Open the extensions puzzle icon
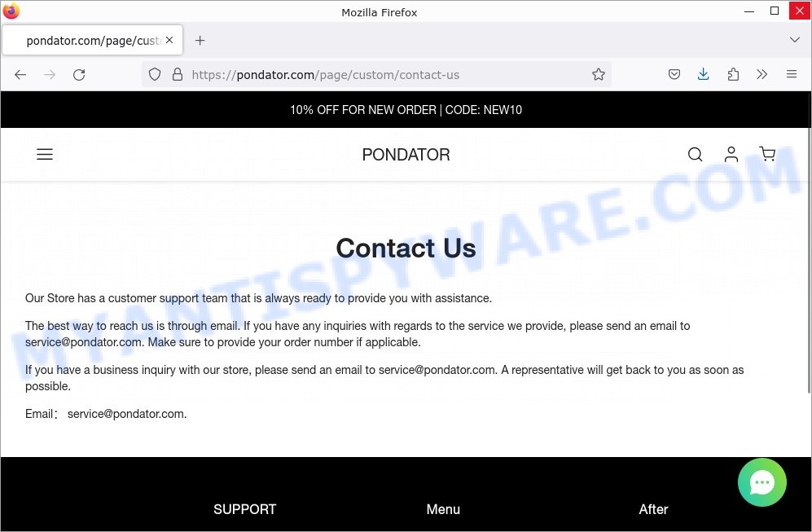Viewport: 812px width, 532px height. [733, 75]
